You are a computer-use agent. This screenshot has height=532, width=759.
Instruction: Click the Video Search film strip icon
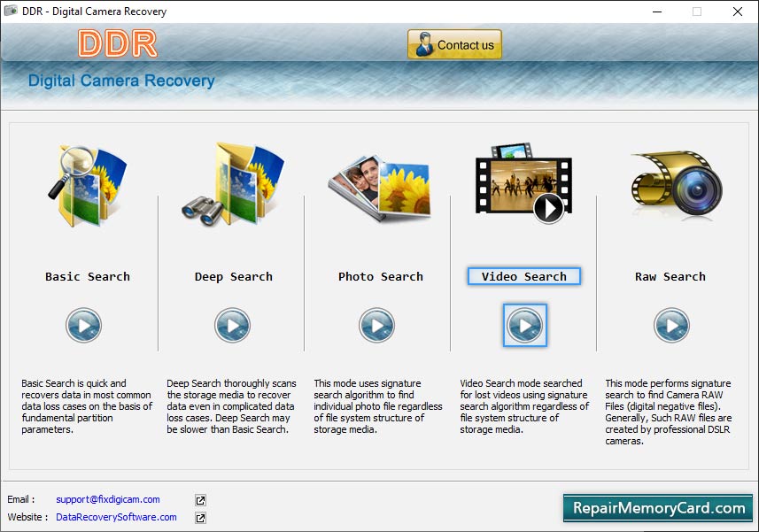(x=523, y=183)
